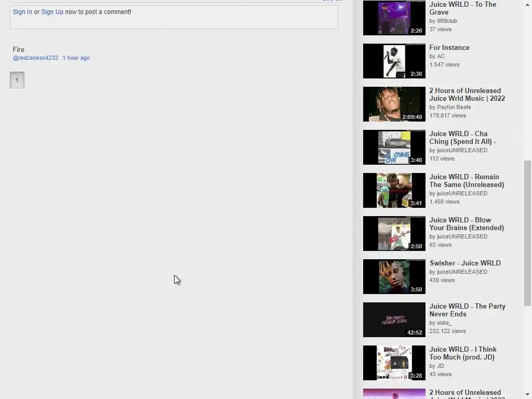
Task: Click the '1,547 views' text
Action: pos(445,64)
